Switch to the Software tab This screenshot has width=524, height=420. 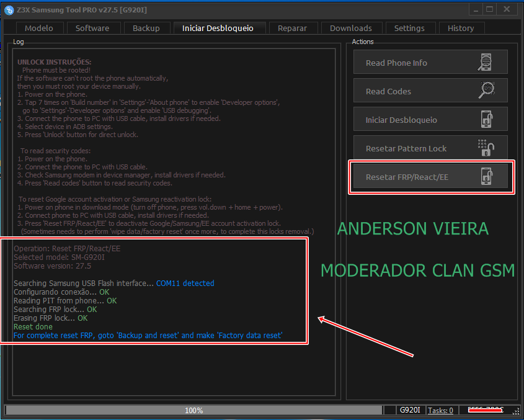(x=93, y=28)
